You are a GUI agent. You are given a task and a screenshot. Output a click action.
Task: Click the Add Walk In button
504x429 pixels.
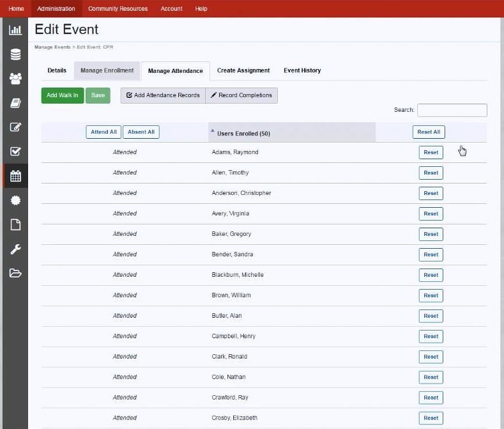click(x=63, y=96)
